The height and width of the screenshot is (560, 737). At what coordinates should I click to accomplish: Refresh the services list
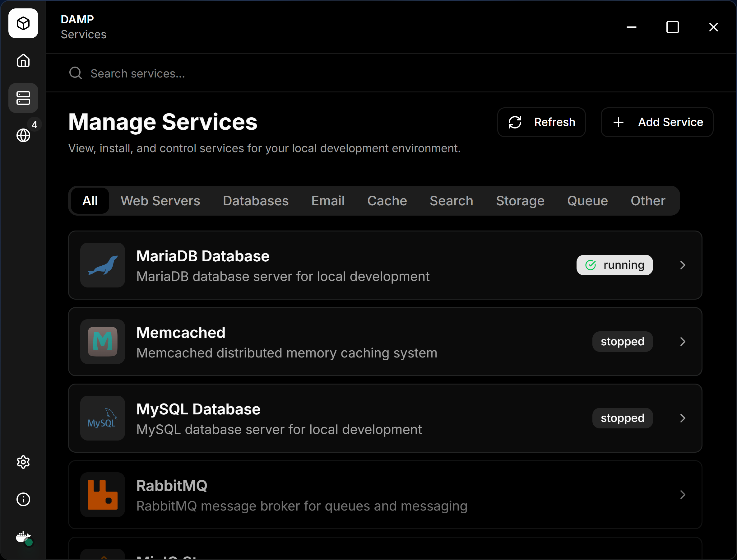pos(541,122)
